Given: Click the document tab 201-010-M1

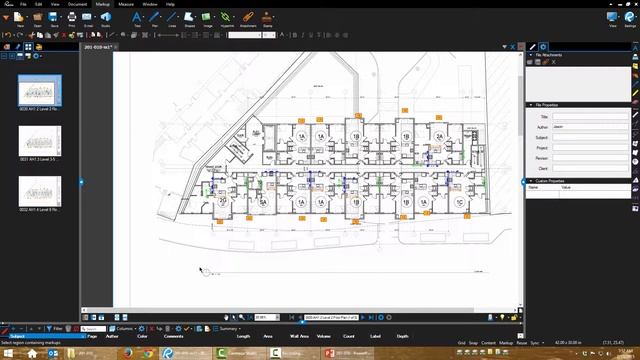Looking at the screenshot, I should tap(98, 47).
